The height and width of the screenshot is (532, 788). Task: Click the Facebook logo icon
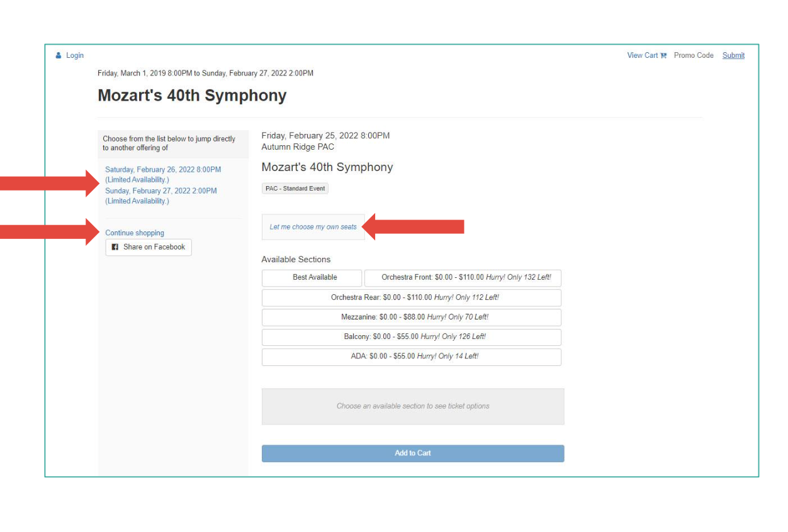115,247
